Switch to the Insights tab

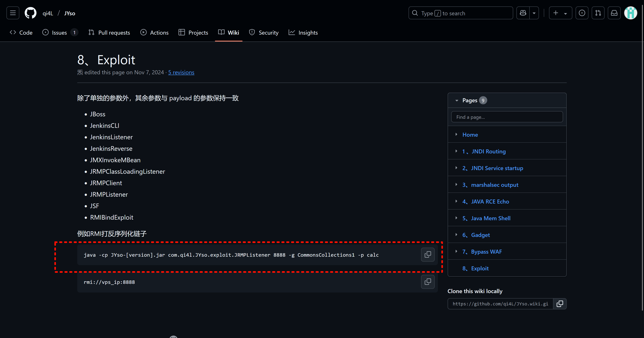tap(303, 32)
